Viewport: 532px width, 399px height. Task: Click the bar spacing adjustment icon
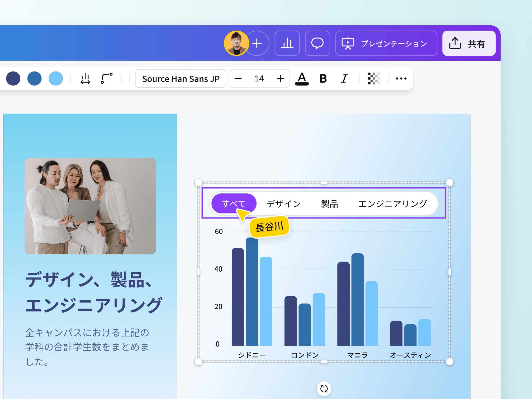pos(85,79)
